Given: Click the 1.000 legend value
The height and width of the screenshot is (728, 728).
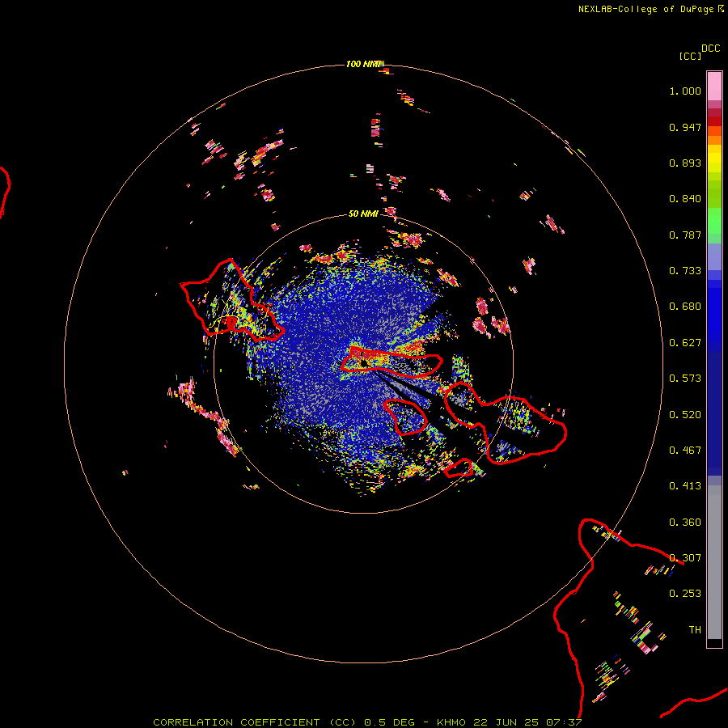Looking at the screenshot, I should pos(685,91).
